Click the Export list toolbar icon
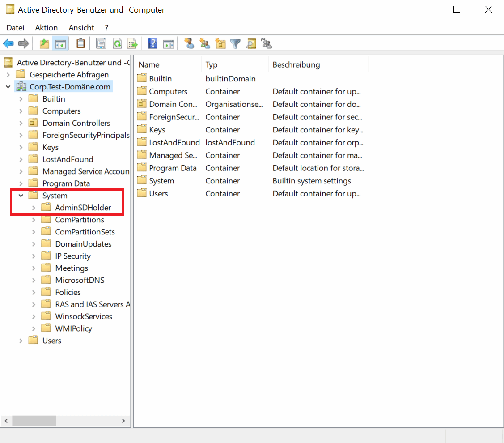 click(x=132, y=43)
